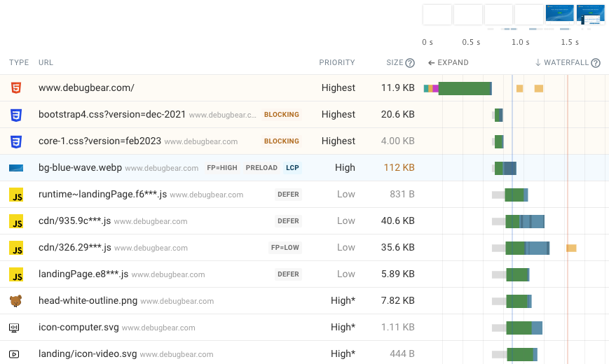
Task: Sort by WATERFALL column header
Action: click(x=562, y=62)
